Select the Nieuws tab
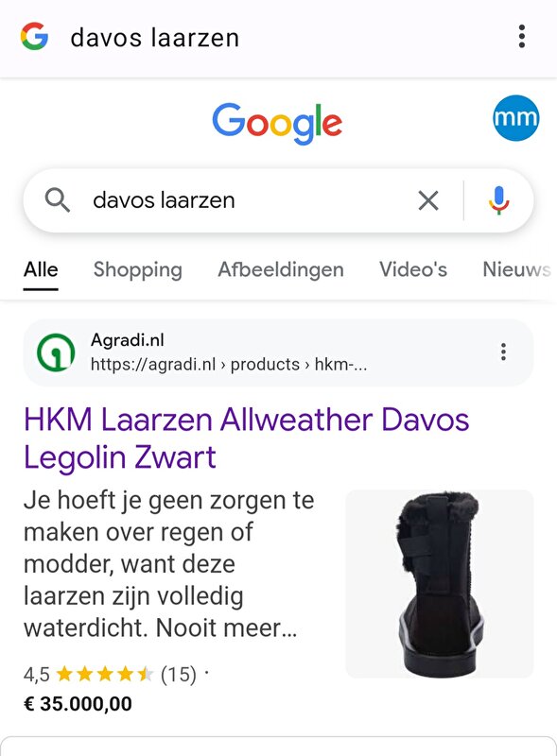This screenshot has height=756, width=557. (x=516, y=269)
